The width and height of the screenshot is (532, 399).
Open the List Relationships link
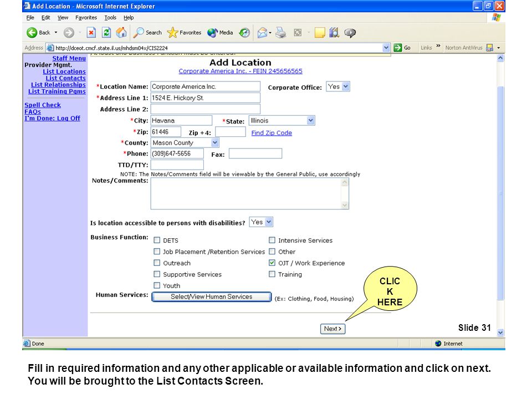click(x=58, y=84)
